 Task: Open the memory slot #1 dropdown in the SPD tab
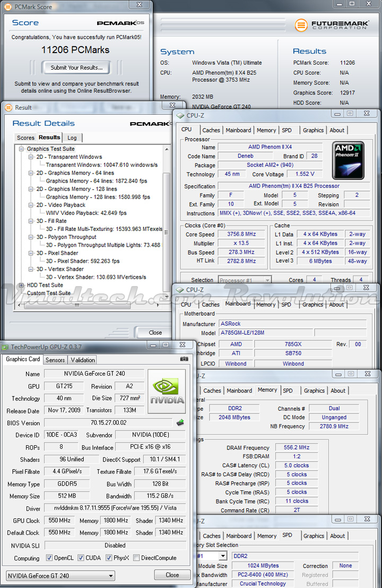223,556
